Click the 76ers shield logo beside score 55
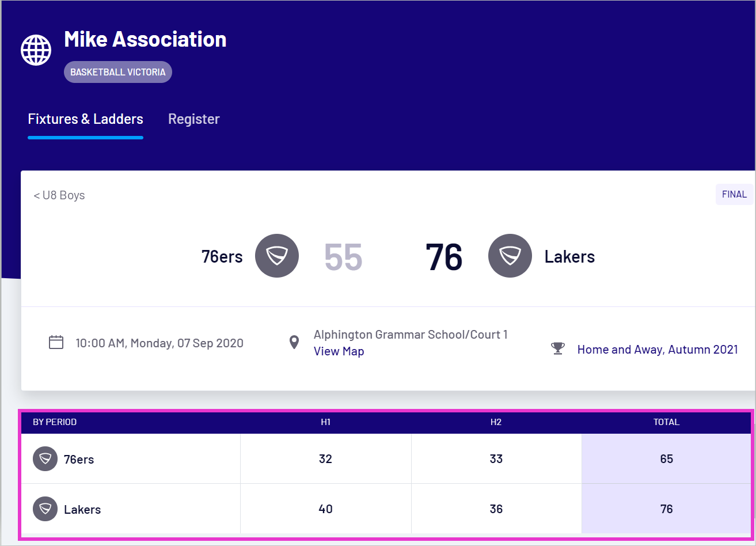Image resolution: width=756 pixels, height=546 pixels. 276,256
